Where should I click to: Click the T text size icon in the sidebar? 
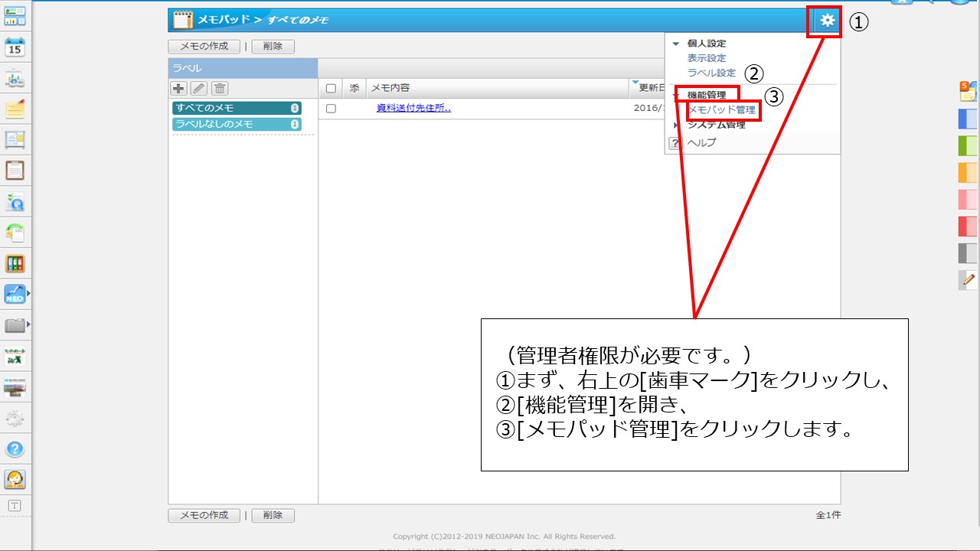(15, 506)
